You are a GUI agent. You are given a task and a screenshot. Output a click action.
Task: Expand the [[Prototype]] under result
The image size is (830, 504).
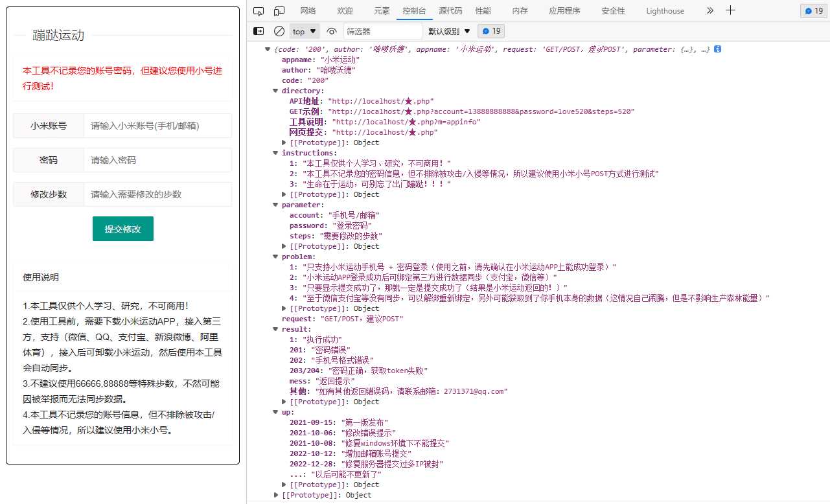click(284, 402)
